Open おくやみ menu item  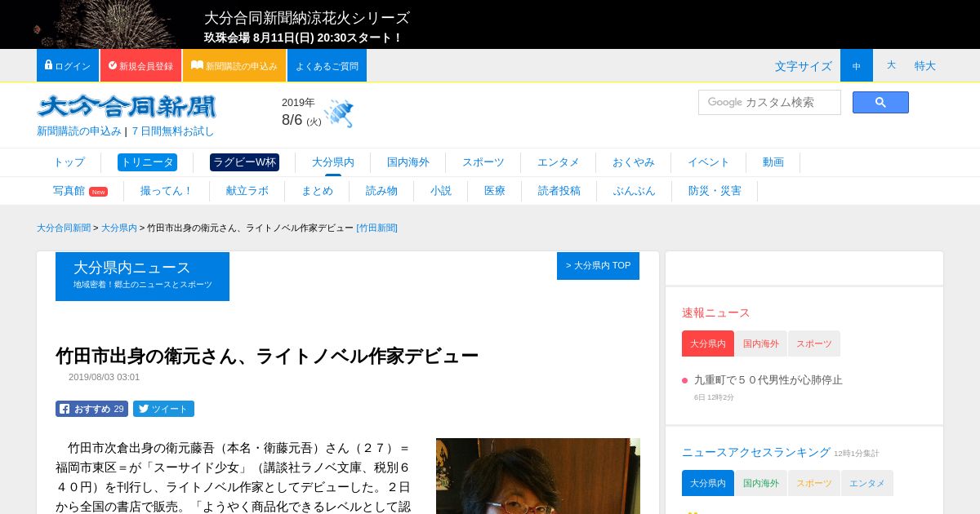(634, 162)
